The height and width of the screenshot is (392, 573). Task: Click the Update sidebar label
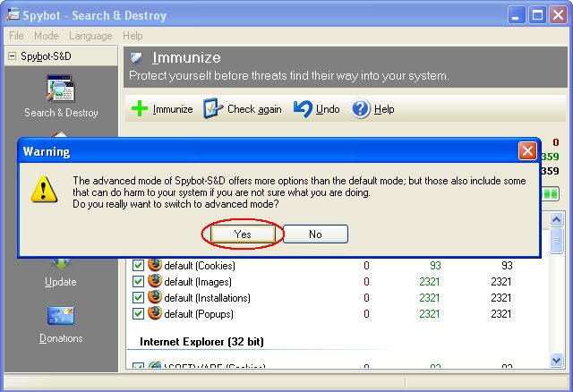(x=61, y=282)
